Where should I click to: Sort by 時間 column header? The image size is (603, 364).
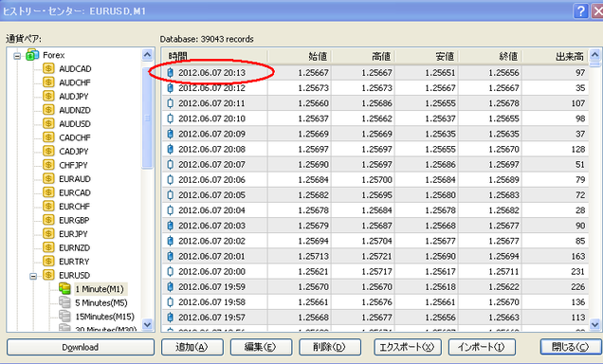pyautogui.click(x=214, y=57)
